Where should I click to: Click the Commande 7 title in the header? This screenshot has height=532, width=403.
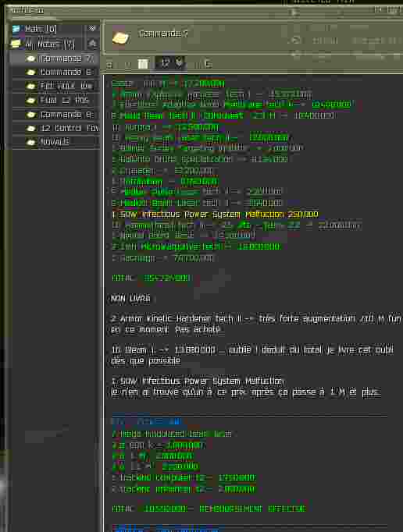pyautogui.click(x=163, y=34)
